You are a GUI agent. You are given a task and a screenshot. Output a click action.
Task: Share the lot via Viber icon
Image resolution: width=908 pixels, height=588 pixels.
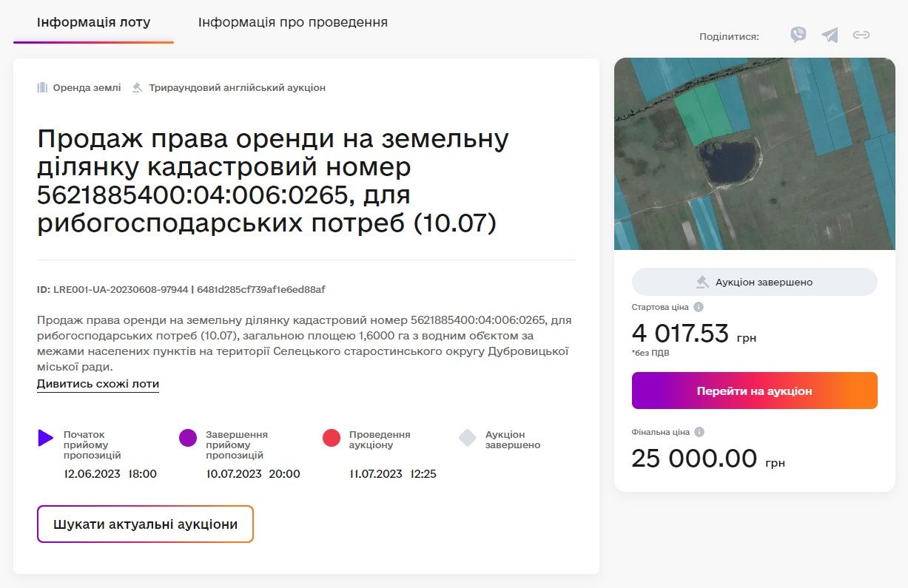click(x=798, y=35)
